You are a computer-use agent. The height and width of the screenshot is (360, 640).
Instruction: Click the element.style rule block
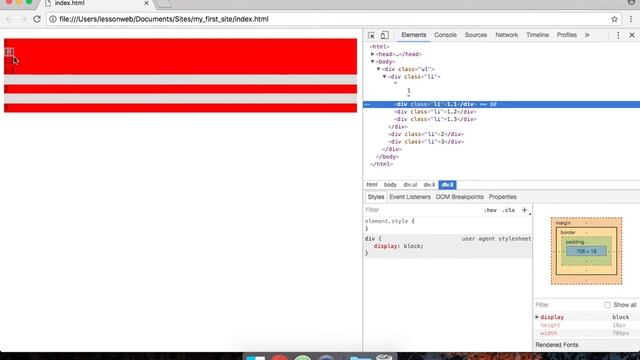(447, 225)
